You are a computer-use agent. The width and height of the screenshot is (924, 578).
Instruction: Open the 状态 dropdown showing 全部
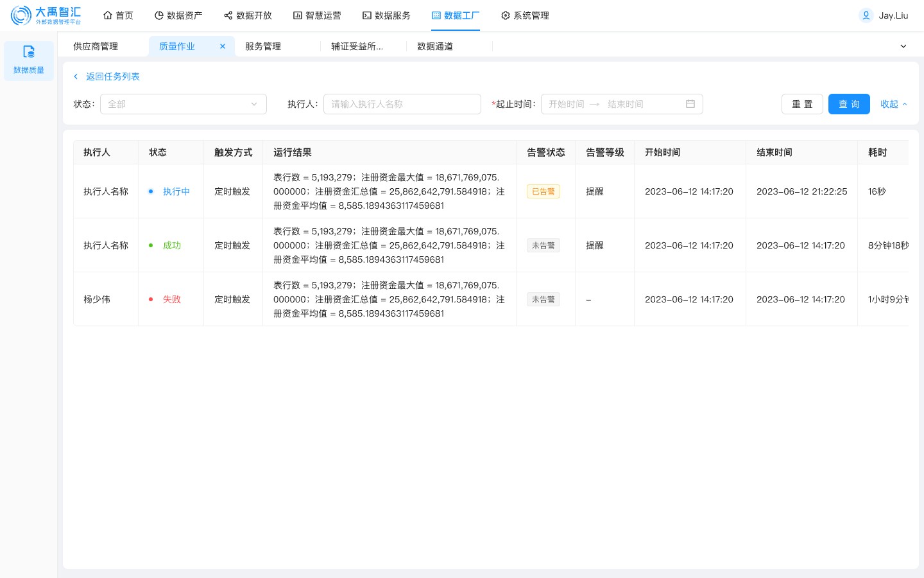click(184, 104)
